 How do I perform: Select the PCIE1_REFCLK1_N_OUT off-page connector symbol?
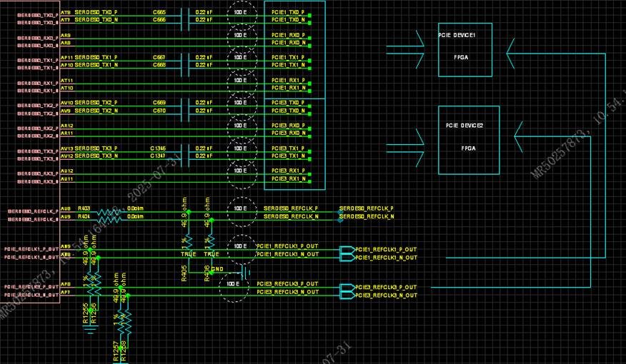click(347, 258)
